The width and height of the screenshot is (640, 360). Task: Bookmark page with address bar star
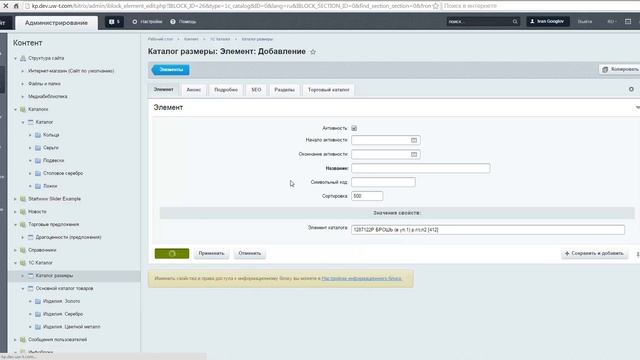pyautogui.click(x=436, y=6)
